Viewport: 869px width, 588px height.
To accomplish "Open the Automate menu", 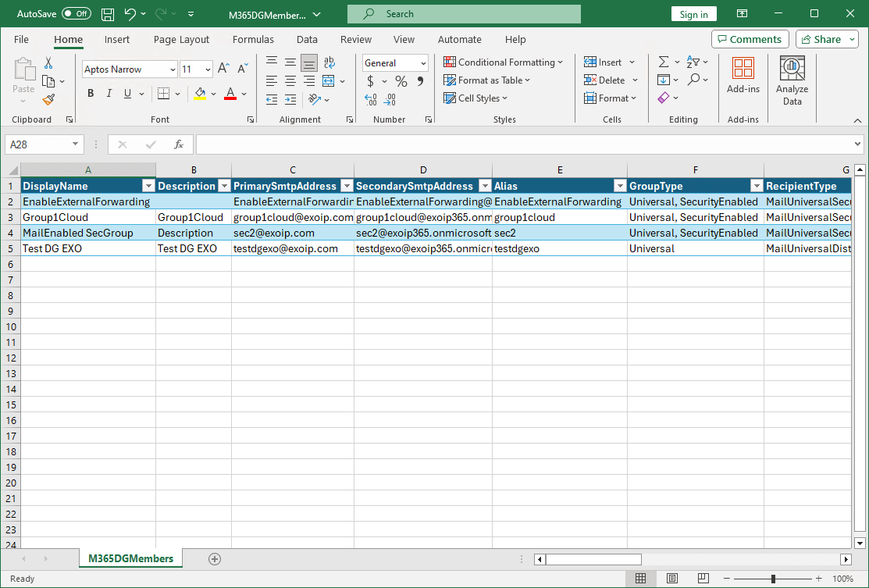I will [459, 39].
